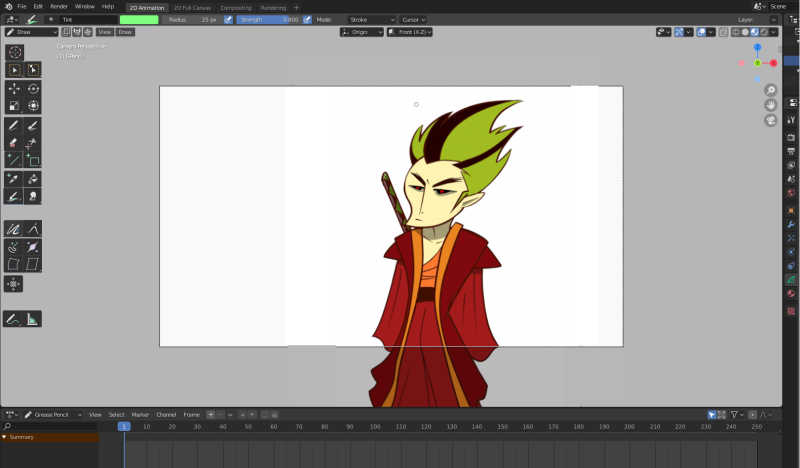Select the Annotate tool
Image resolution: width=800 pixels, height=468 pixels.
pos(13,319)
